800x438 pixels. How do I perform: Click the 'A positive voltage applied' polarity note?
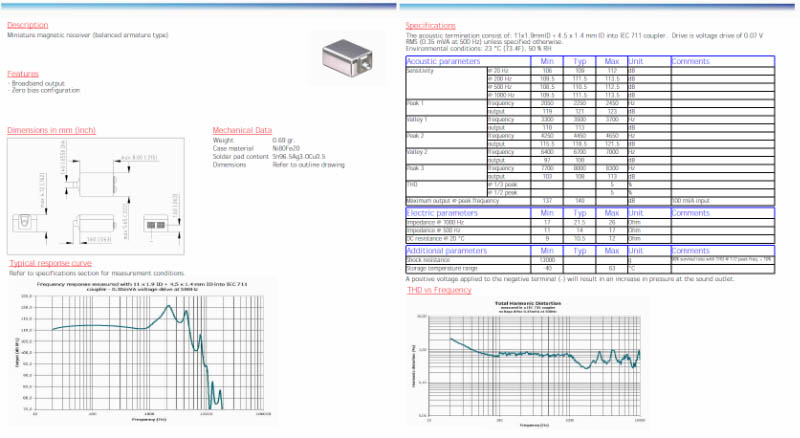pos(570,279)
